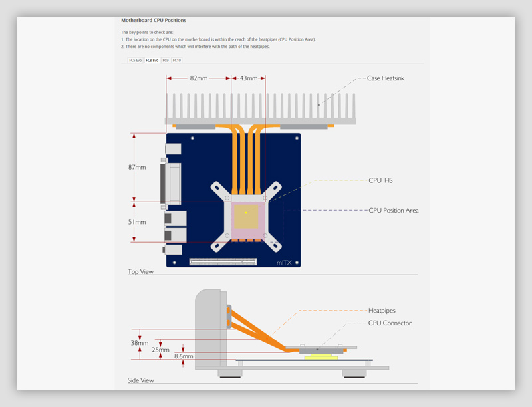Select the CPU Position Area label
Image resolution: width=532 pixels, height=407 pixels.
coord(393,211)
